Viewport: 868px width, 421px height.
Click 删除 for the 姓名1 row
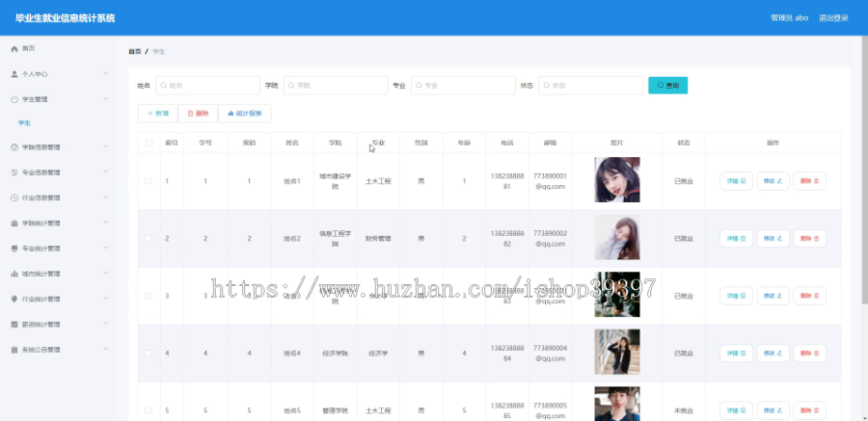810,181
